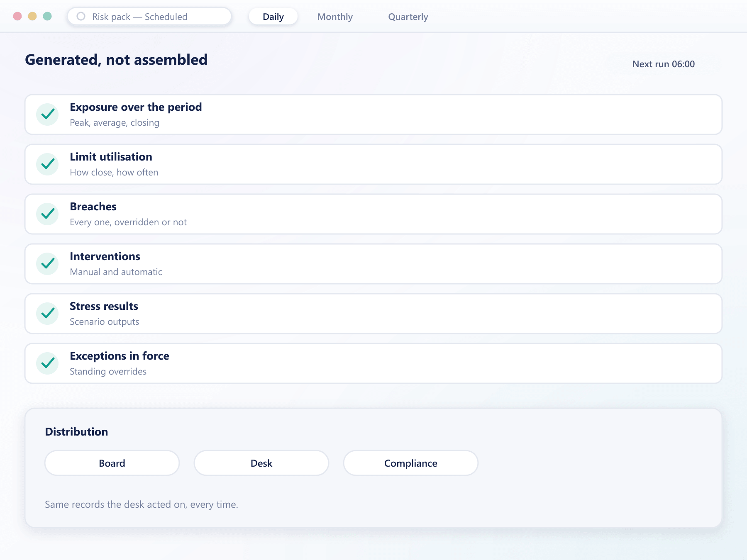Click the checkmark icon beside Exposure over the period
747x560 pixels.
[48, 114]
